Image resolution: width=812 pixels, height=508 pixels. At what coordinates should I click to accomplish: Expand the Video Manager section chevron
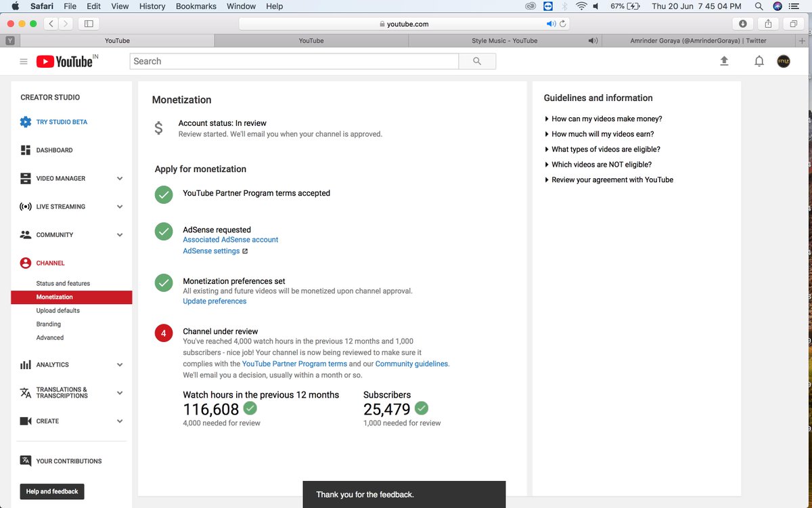[120, 179]
